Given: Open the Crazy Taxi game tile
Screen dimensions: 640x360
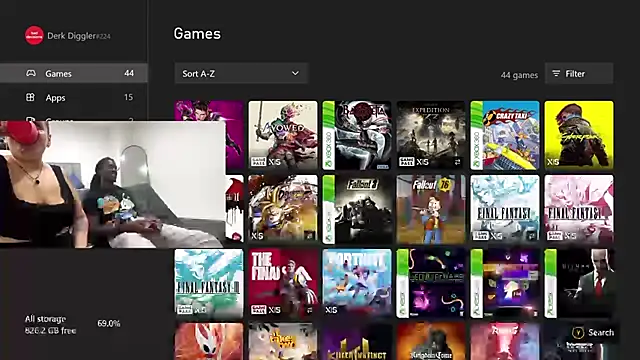Looking at the screenshot, I should pyautogui.click(x=505, y=135).
